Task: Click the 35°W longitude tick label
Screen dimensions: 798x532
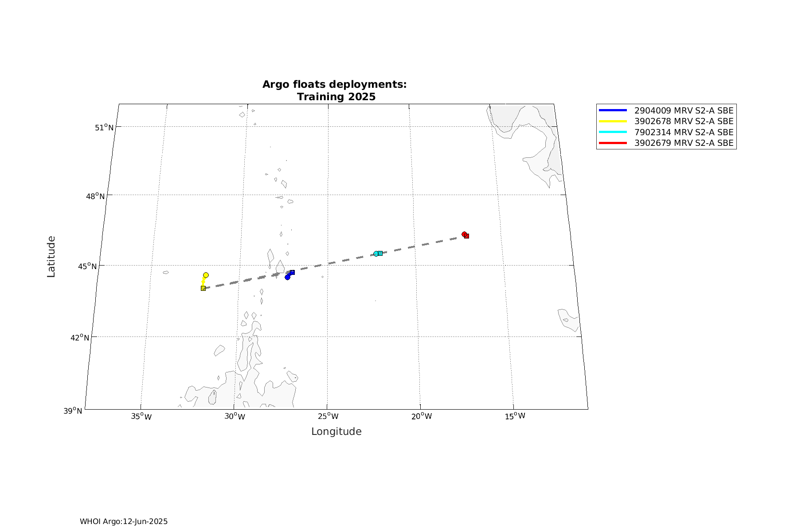Action: click(141, 416)
